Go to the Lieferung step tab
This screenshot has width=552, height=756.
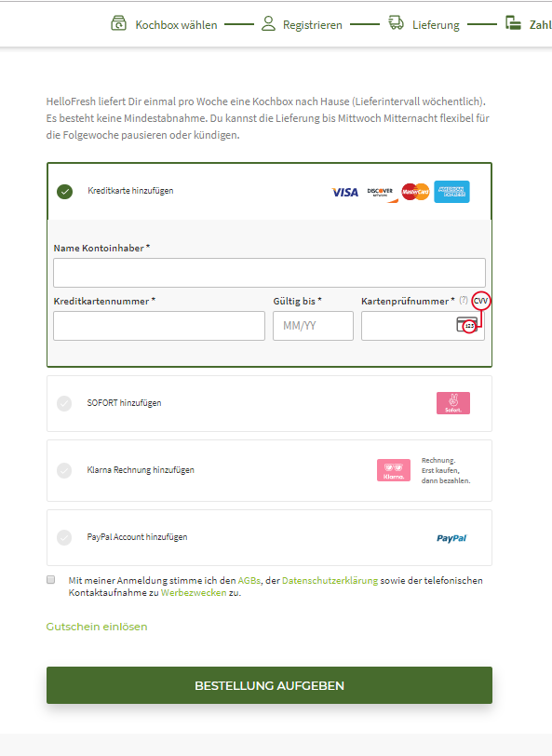(x=424, y=23)
